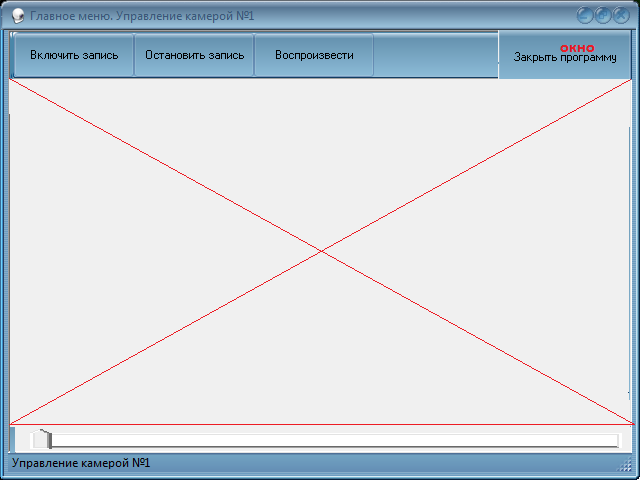Click the middle of the playback slider track
Viewport: 640px width, 480px height.
[333, 440]
